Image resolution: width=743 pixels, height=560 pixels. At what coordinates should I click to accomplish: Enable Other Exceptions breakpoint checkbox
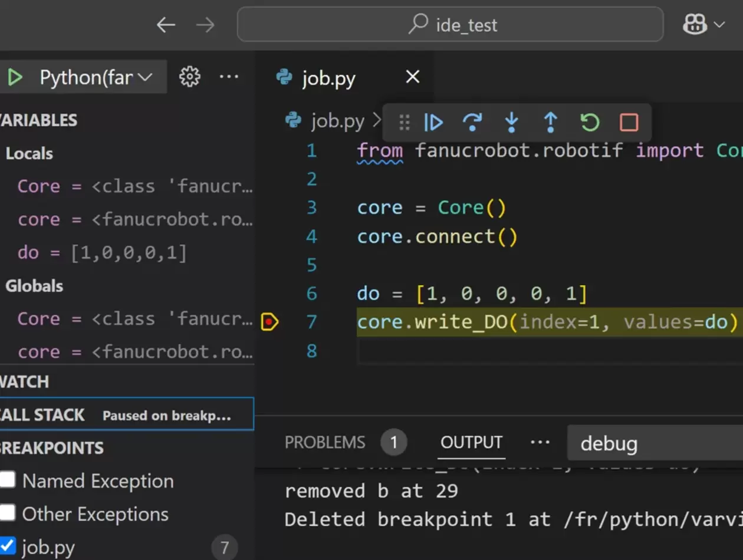click(x=7, y=513)
